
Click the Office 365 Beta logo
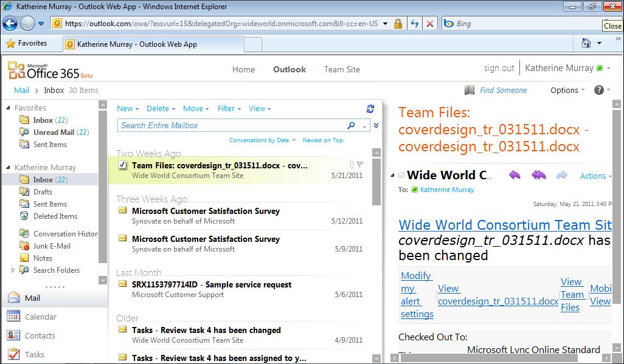pyautogui.click(x=50, y=71)
